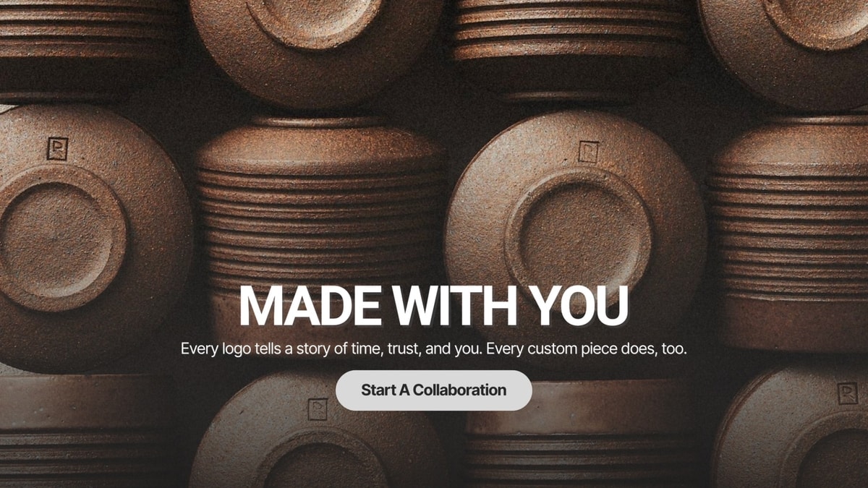Click the stamped logo on the center-right bowl

[x=589, y=152]
